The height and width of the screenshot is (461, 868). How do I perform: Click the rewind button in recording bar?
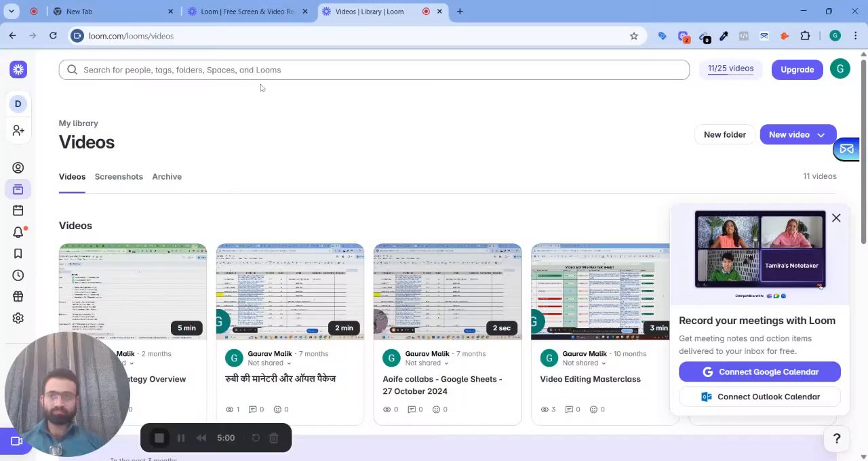pos(201,438)
